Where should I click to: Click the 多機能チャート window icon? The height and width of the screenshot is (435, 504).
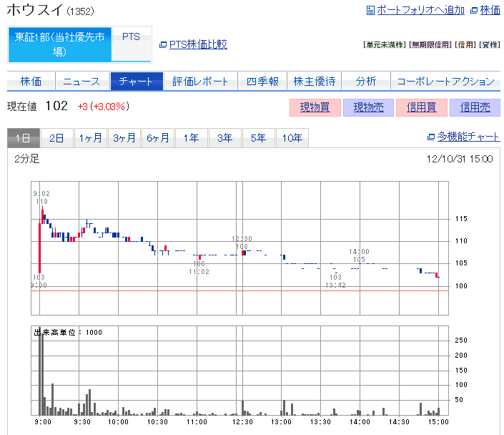pyautogui.click(x=431, y=137)
